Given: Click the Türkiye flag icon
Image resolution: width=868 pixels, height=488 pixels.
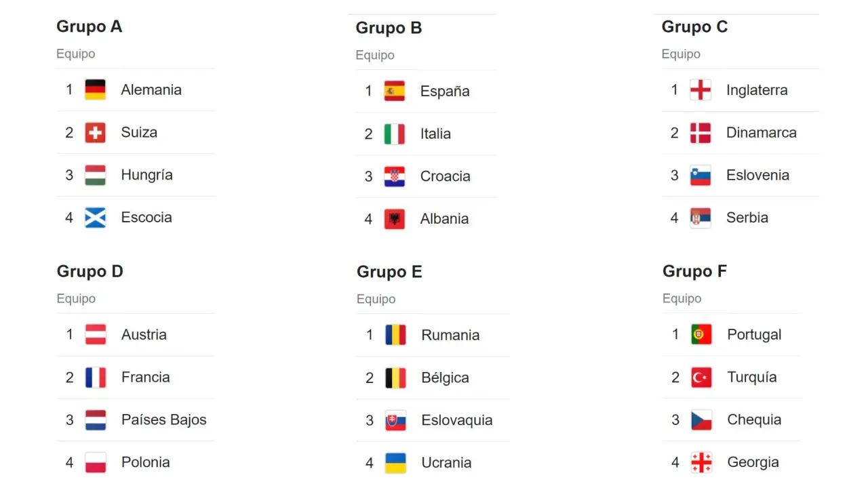Looking at the screenshot, I should pyautogui.click(x=701, y=378).
